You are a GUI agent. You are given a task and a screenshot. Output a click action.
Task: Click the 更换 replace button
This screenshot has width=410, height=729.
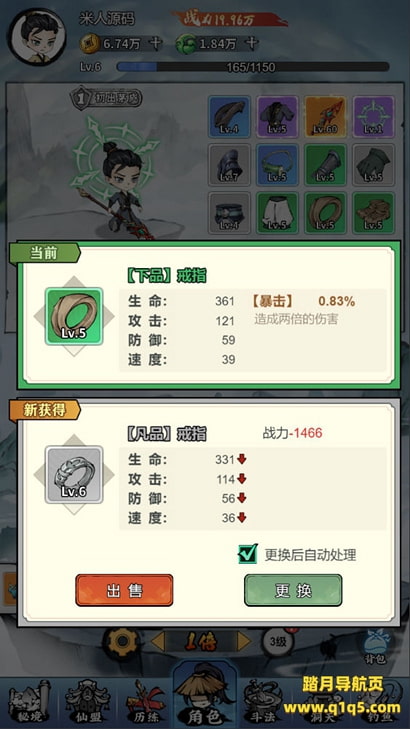tap(293, 590)
